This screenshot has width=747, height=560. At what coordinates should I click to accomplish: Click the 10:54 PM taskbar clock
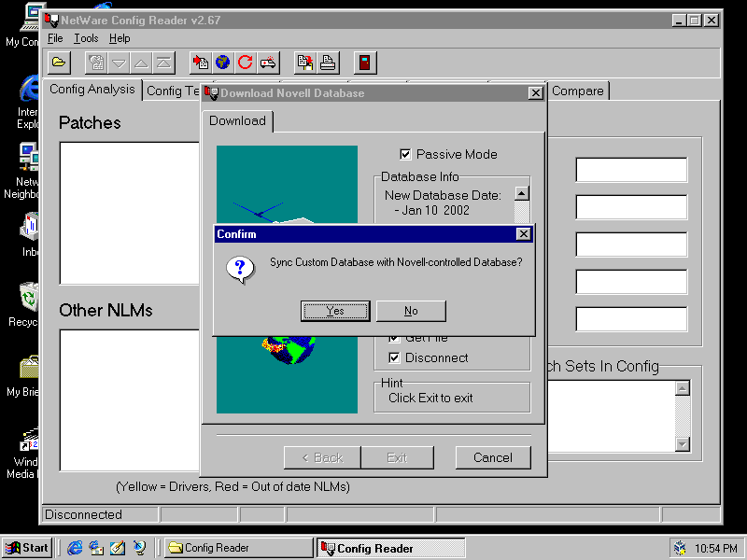(x=716, y=549)
